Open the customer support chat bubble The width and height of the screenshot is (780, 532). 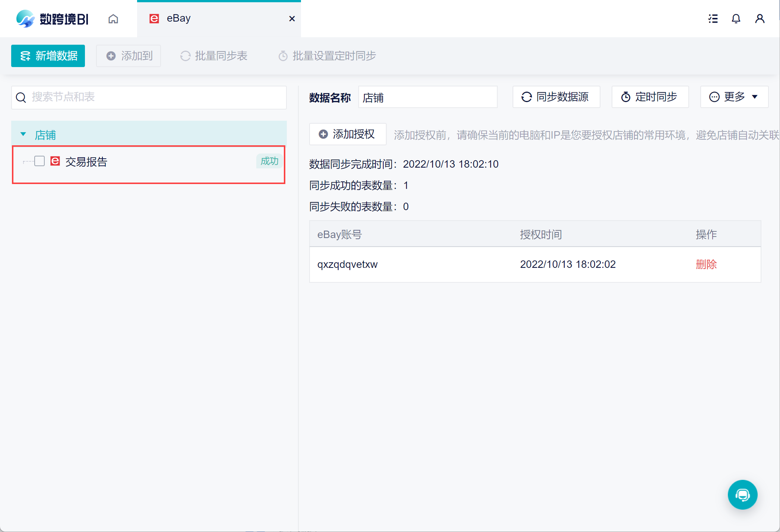742,495
